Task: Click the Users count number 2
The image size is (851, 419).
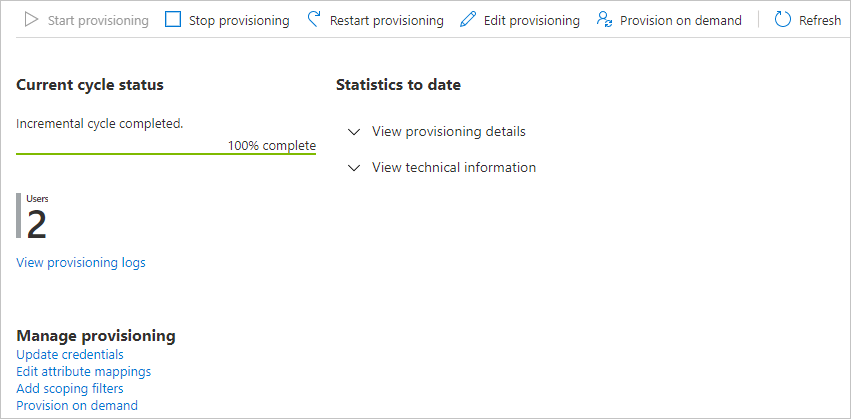Action: [37, 225]
